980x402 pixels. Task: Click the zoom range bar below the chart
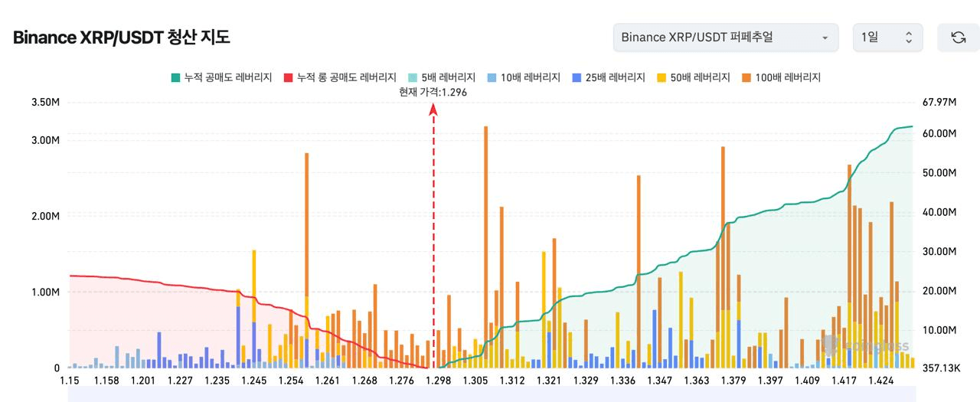(x=490, y=394)
